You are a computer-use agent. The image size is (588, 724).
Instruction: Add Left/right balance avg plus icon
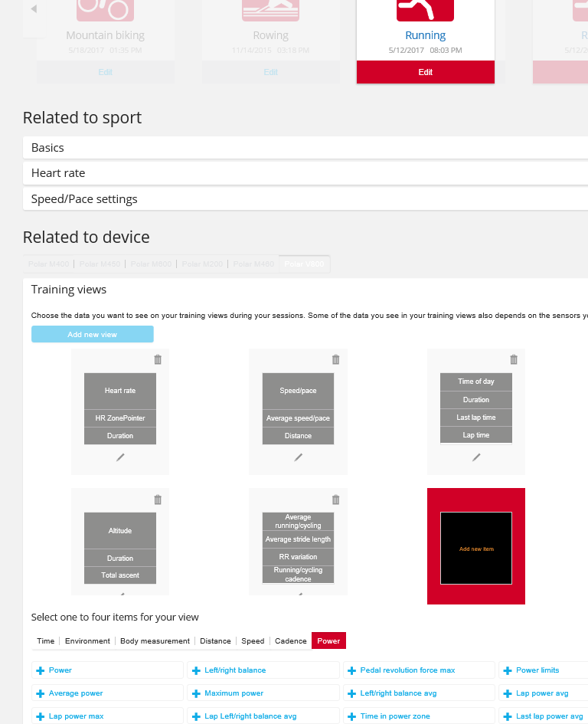pyautogui.click(x=351, y=693)
